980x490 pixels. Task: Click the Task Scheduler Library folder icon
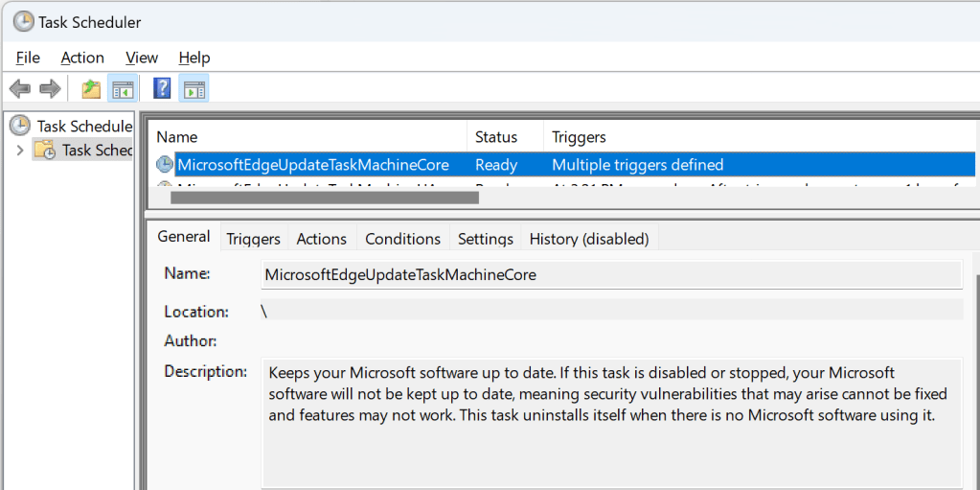[x=44, y=150]
